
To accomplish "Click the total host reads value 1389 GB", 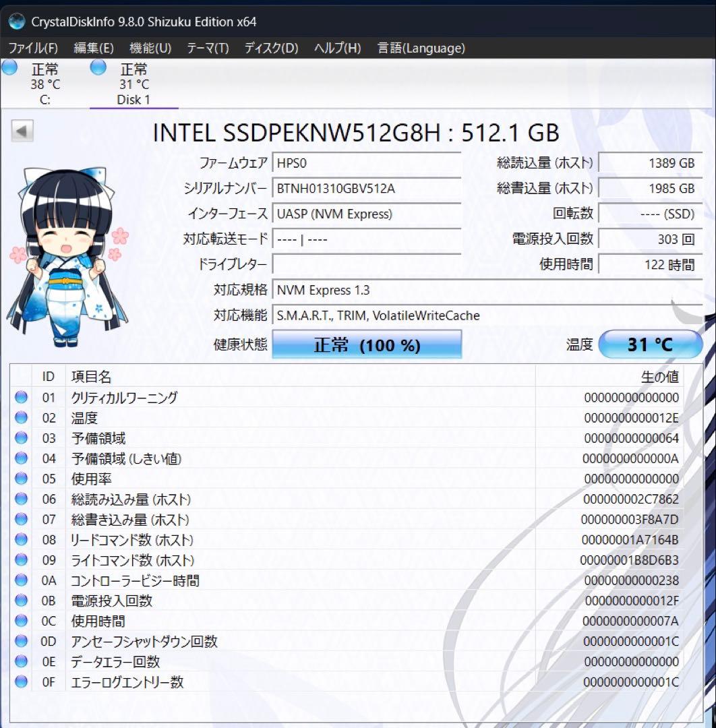I will click(x=651, y=163).
